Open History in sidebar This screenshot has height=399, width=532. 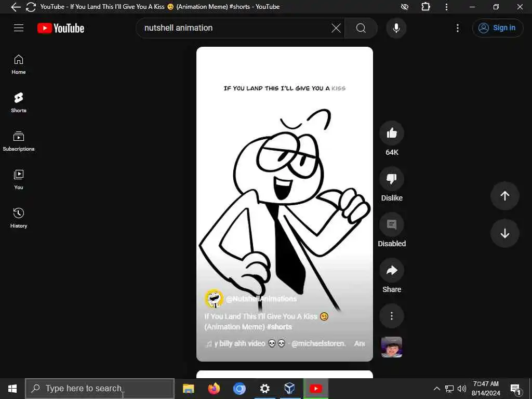pyautogui.click(x=19, y=218)
